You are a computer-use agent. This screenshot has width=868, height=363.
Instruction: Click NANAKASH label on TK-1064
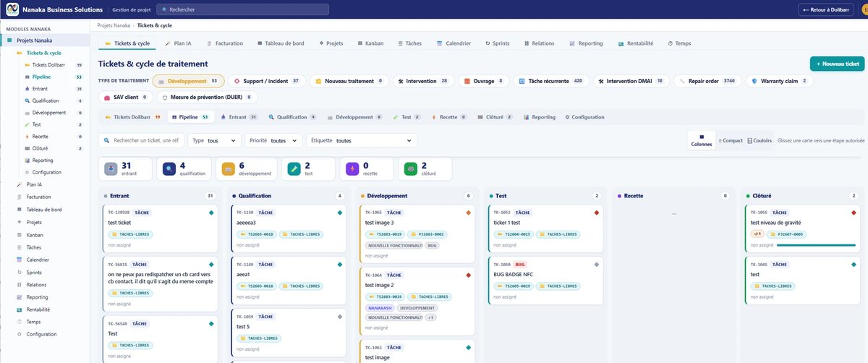(378, 307)
